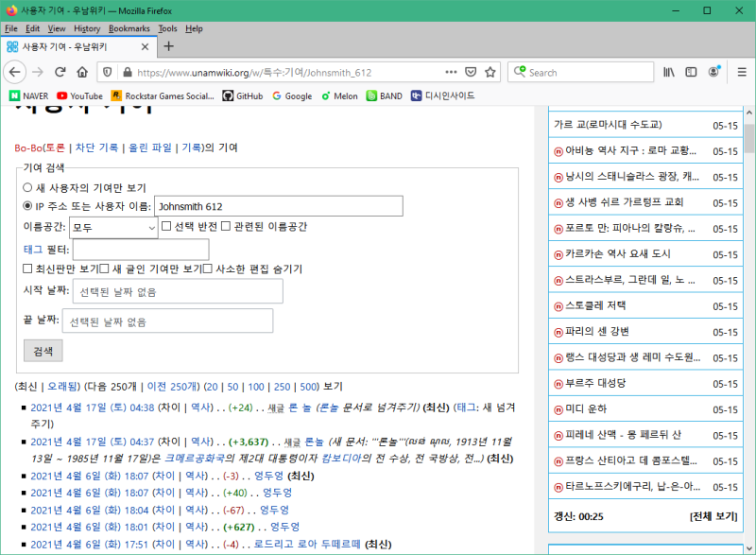Viewport: 756px width, 555px height.
Task: Open a new tab with plus icon
Action: [169, 46]
